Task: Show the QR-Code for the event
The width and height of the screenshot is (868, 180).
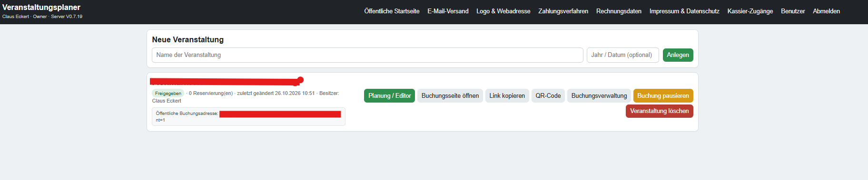Action: pyautogui.click(x=548, y=95)
